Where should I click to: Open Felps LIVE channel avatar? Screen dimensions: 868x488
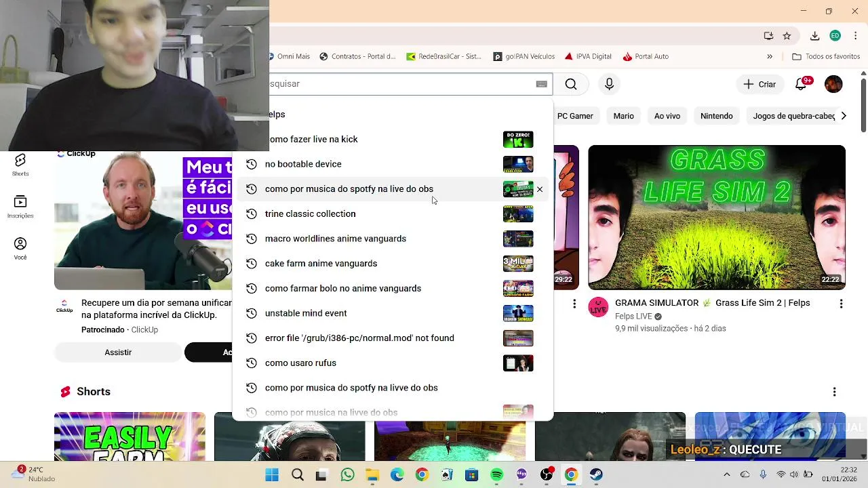598,307
